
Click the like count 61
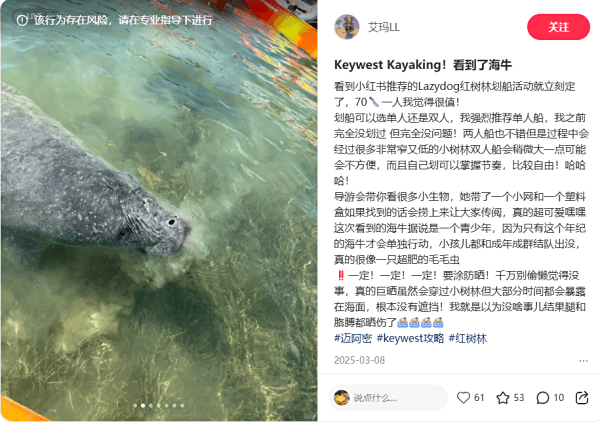click(x=479, y=398)
